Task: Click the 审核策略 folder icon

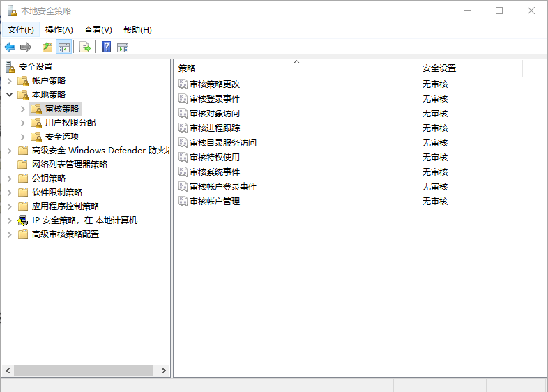Action: [x=36, y=109]
